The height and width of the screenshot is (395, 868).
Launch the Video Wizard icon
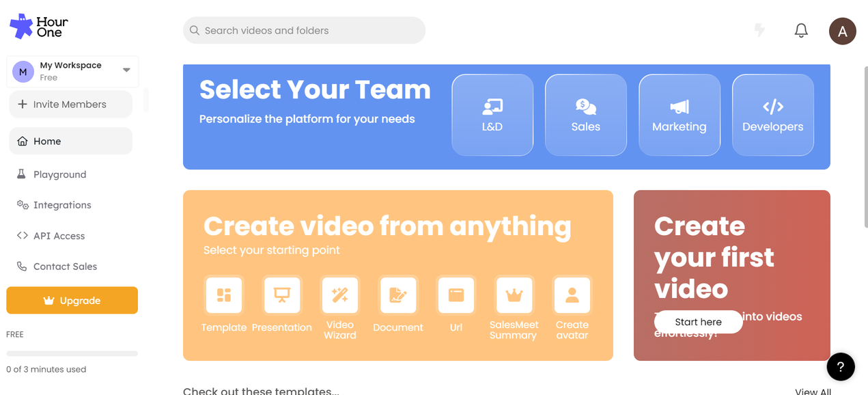click(x=340, y=295)
